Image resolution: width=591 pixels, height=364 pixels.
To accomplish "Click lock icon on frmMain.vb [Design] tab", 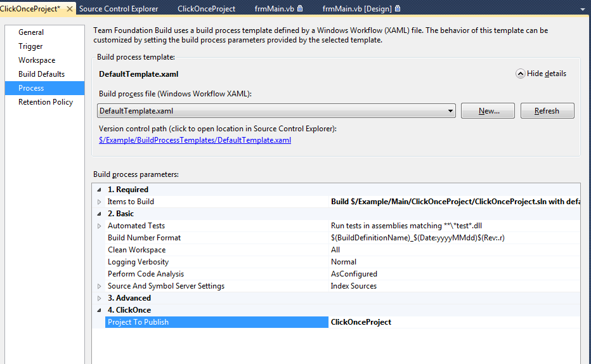I will (398, 8).
